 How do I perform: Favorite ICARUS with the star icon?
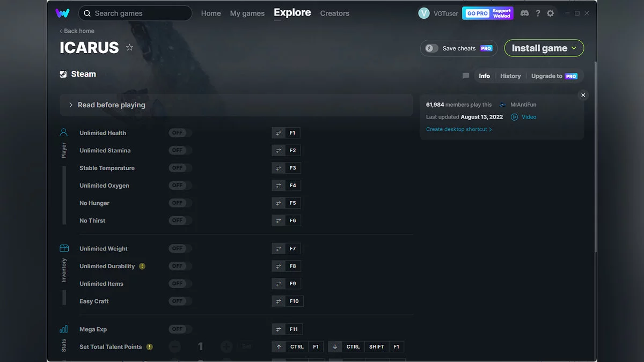pos(129,48)
